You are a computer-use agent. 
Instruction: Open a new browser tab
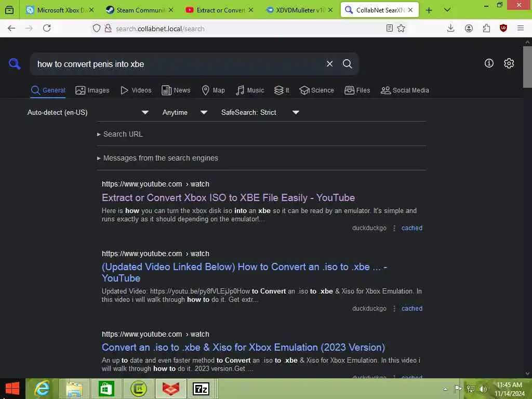(x=429, y=10)
